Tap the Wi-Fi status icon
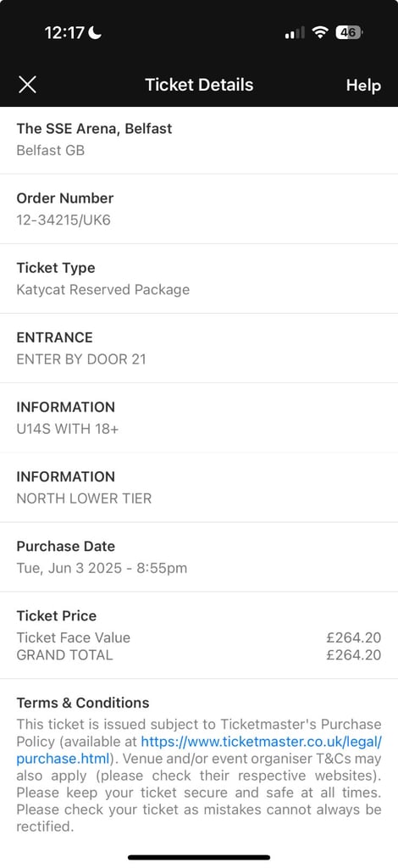The height and width of the screenshot is (868, 398). click(x=320, y=33)
